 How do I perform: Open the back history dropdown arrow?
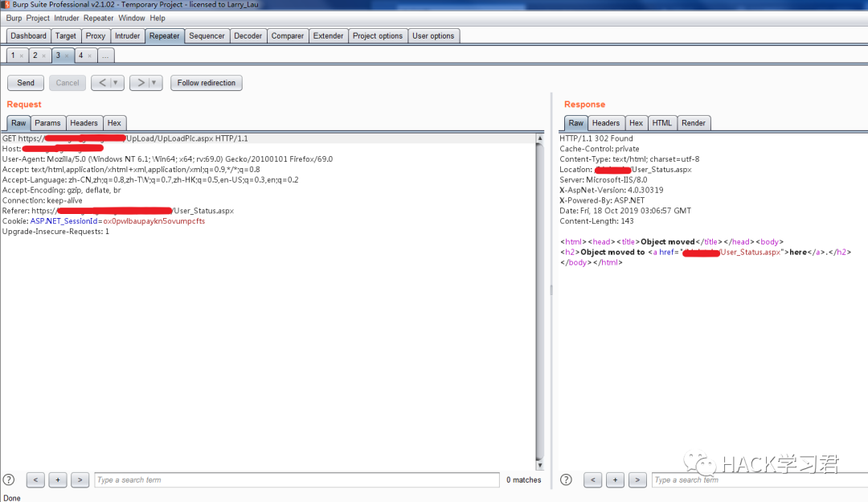pos(116,83)
